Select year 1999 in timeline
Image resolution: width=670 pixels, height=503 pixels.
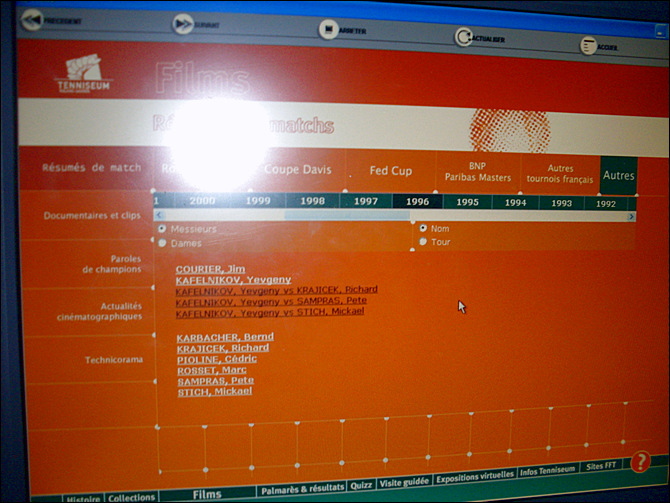point(258,201)
